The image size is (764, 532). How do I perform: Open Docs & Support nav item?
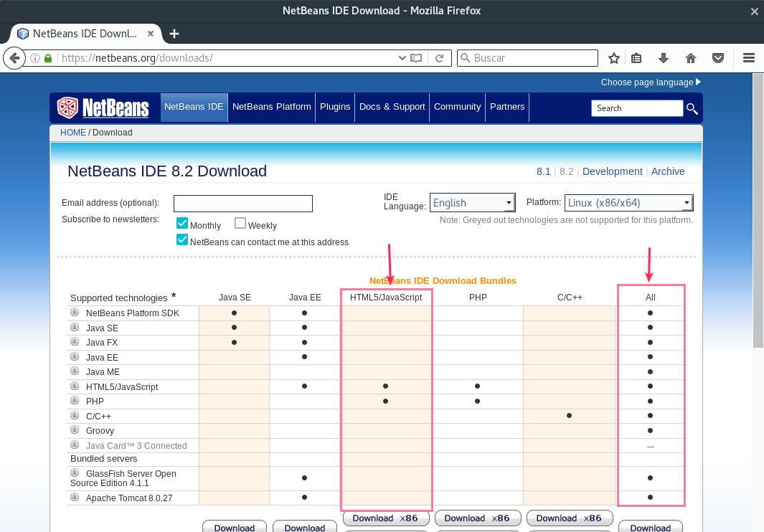tap(392, 107)
